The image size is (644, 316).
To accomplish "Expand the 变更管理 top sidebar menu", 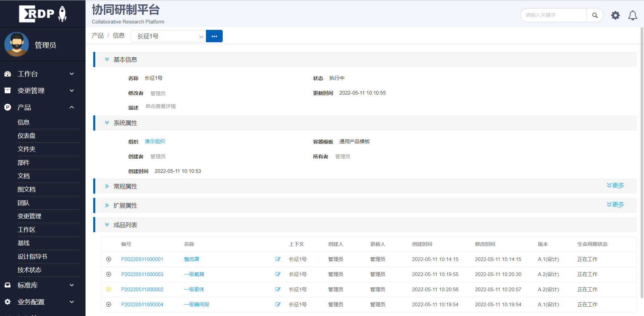I will point(72,91).
